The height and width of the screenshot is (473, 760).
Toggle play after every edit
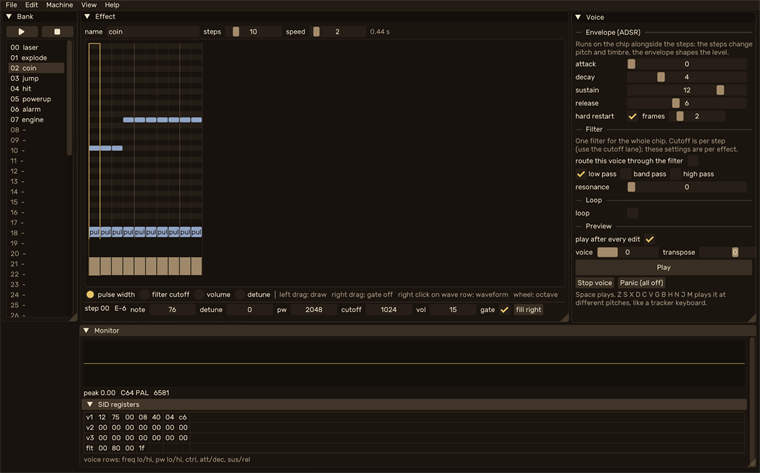tap(649, 239)
